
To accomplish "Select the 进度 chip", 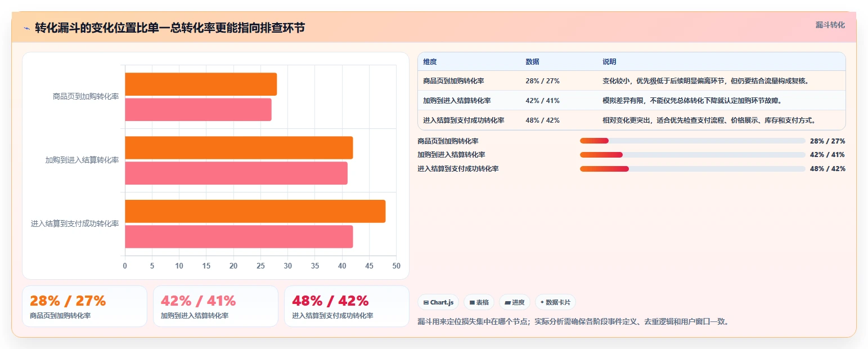I will point(514,302).
